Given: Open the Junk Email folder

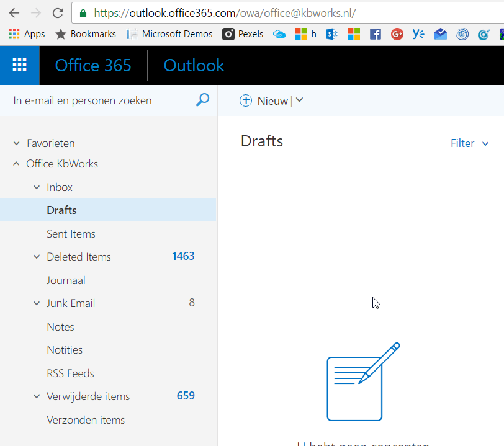Looking at the screenshot, I should [x=71, y=303].
